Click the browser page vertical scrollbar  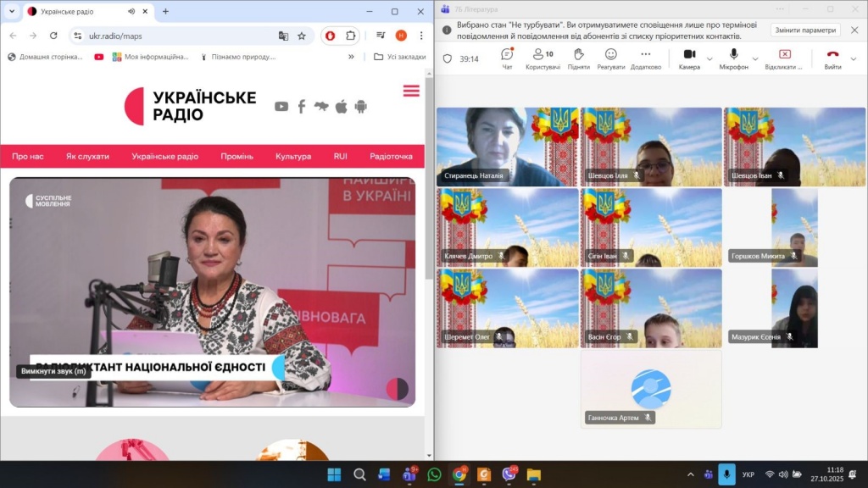[x=429, y=169]
